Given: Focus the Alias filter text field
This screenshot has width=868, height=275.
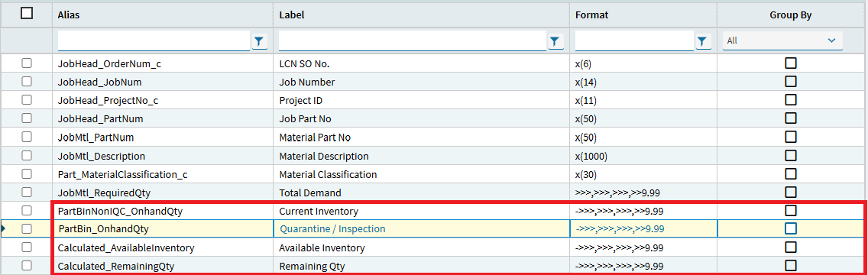Looking at the screenshot, I should pos(154,41).
